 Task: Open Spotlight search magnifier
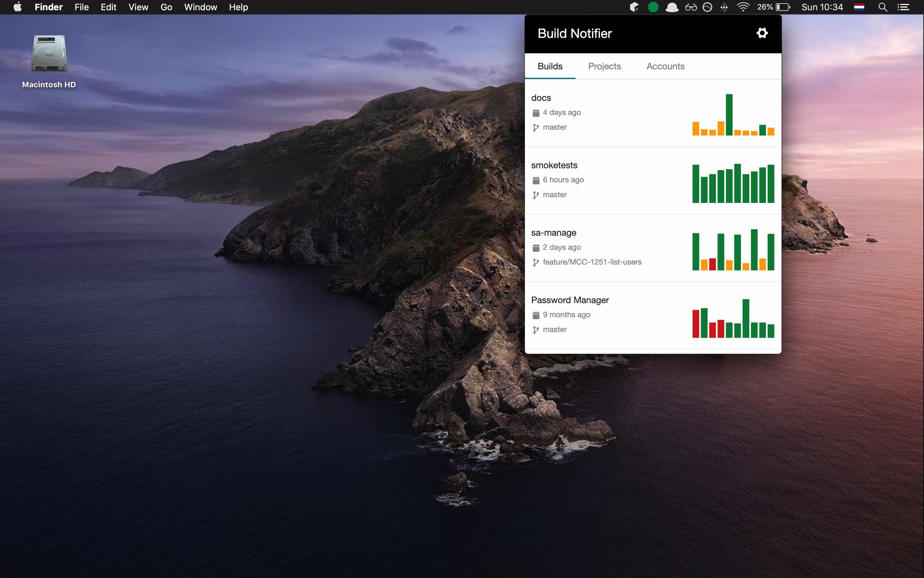pos(882,7)
